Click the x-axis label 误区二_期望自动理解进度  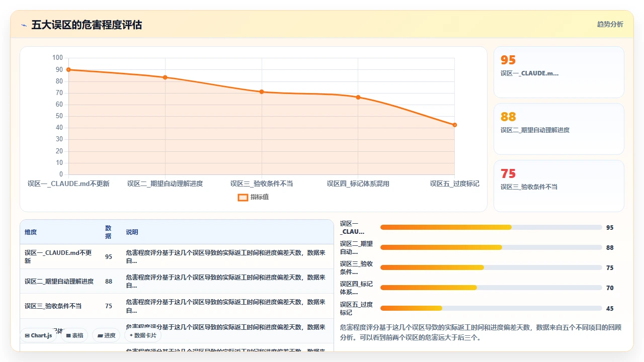(x=165, y=184)
